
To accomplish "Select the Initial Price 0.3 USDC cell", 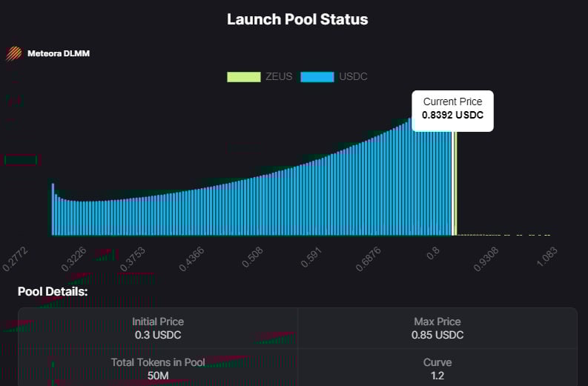I will click(x=158, y=328).
